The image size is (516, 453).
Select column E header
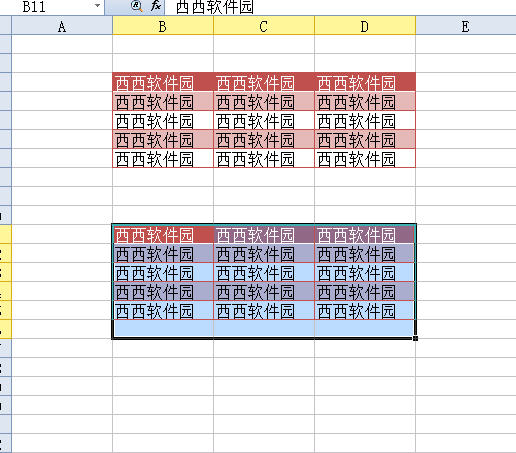(x=466, y=26)
